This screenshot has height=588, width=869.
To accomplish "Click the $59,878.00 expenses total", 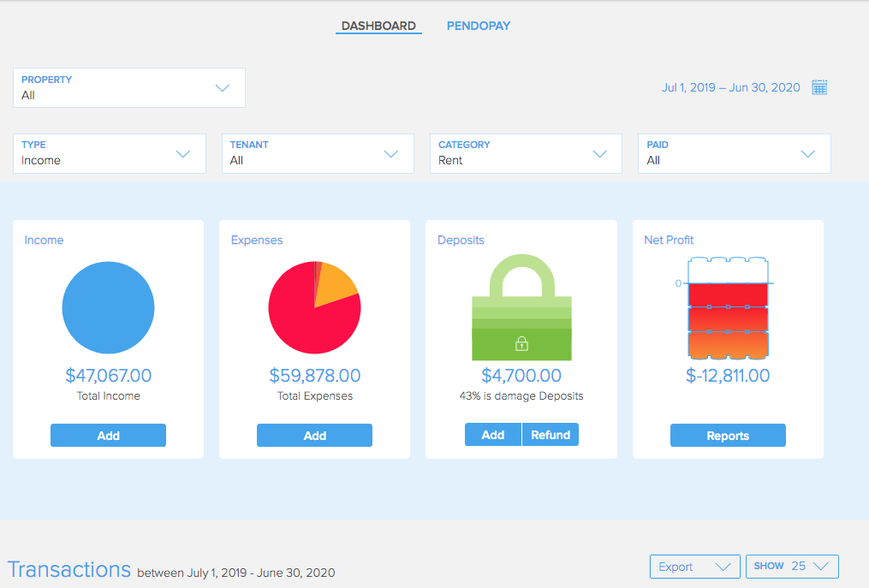I will coord(315,375).
